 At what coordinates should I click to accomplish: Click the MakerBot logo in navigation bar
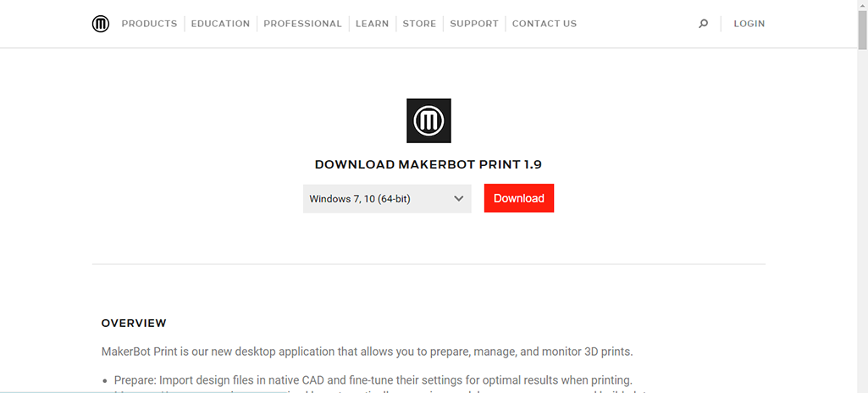[101, 24]
